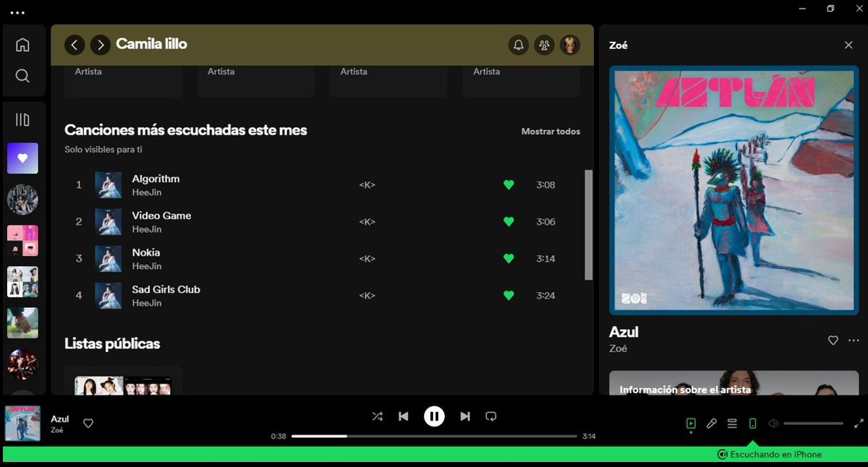Open Azul title in right panel
This screenshot has height=467, width=868.
click(x=624, y=332)
